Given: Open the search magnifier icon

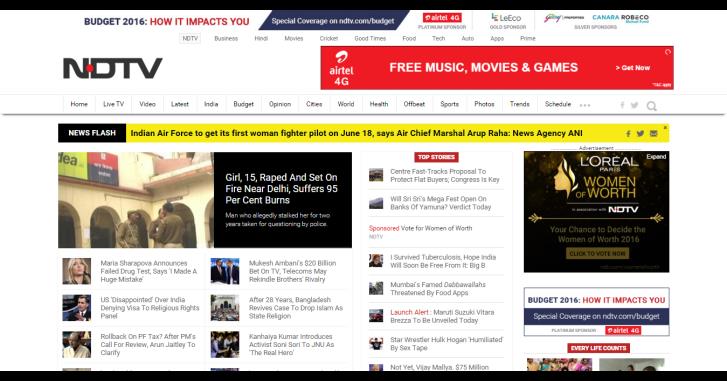Looking at the screenshot, I should tap(651, 106).
